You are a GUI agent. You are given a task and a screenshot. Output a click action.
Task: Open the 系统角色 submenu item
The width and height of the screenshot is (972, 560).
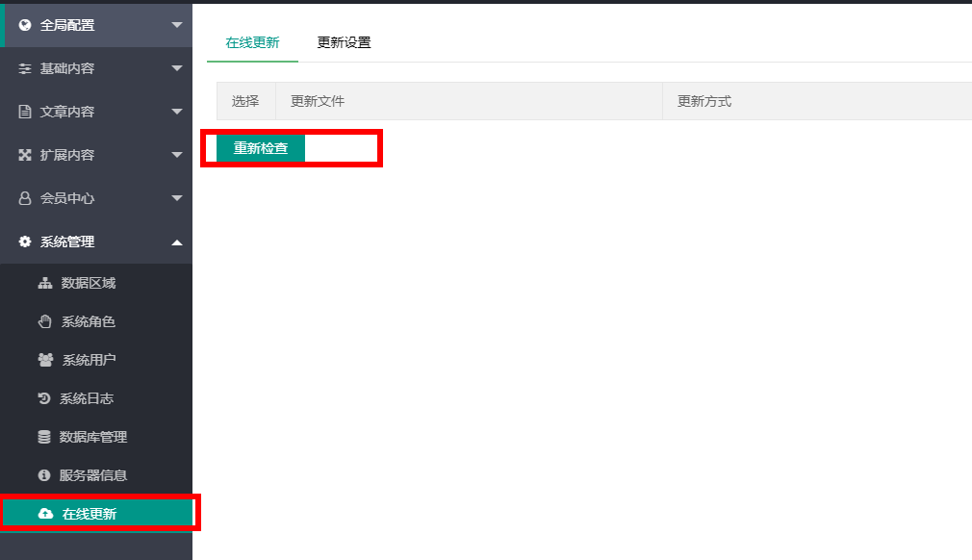(x=96, y=321)
